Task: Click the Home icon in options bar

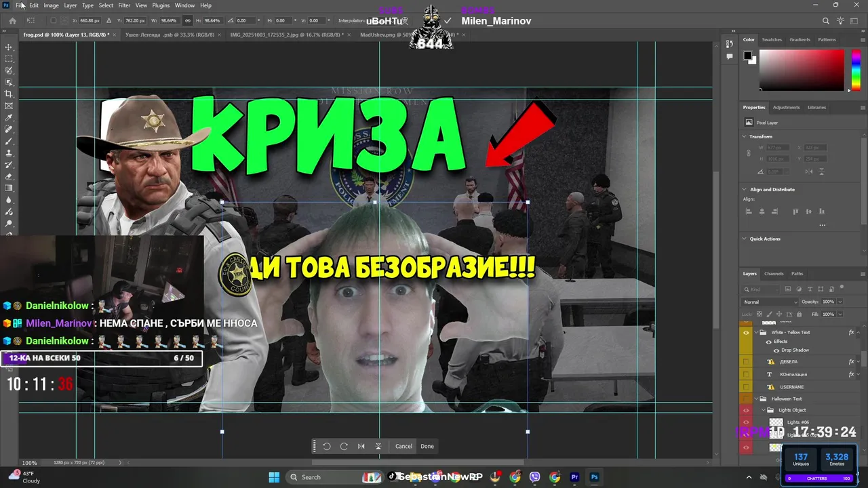Action: point(12,21)
